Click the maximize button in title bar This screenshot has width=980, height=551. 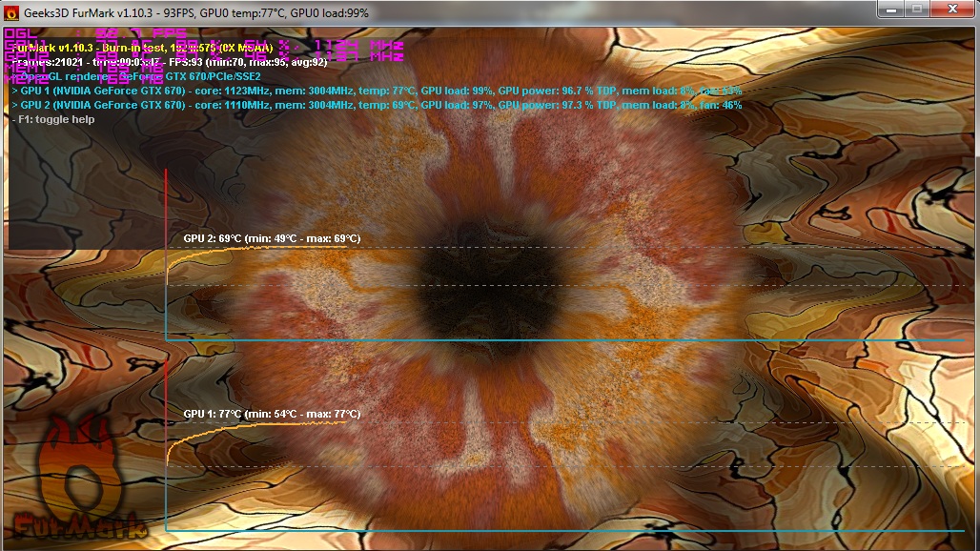tap(917, 10)
